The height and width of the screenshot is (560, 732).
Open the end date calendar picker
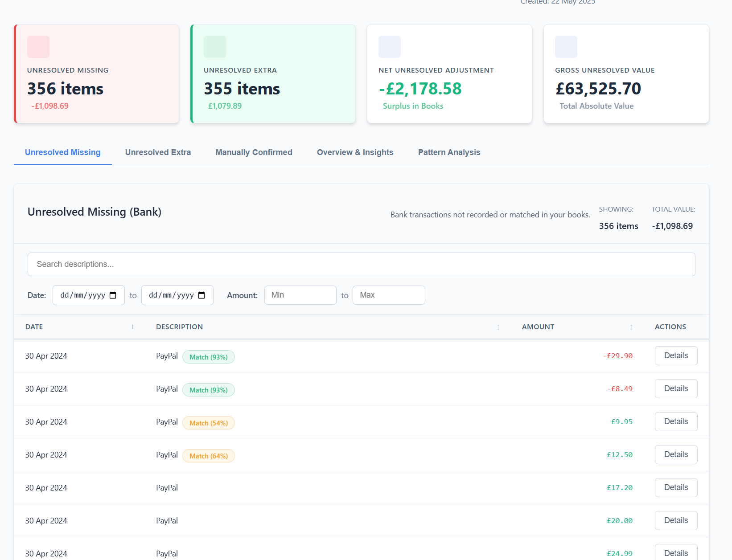(x=202, y=295)
